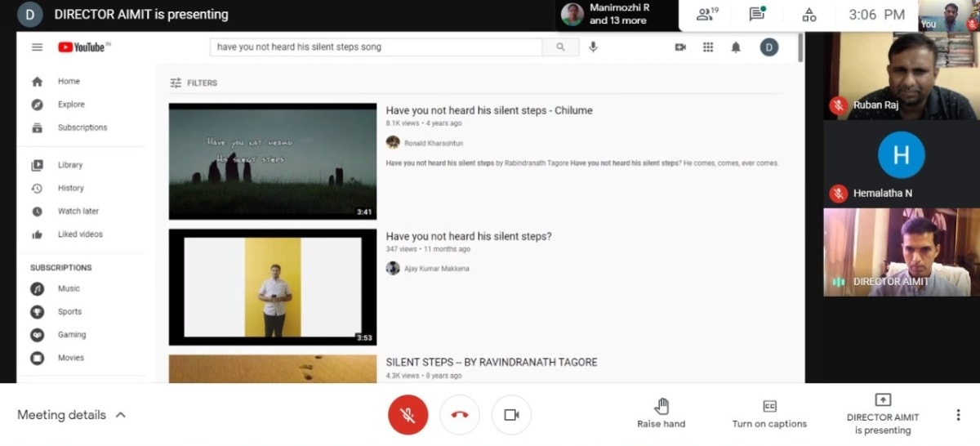Start voice search with microphone icon
980x446 pixels.
pos(593,47)
